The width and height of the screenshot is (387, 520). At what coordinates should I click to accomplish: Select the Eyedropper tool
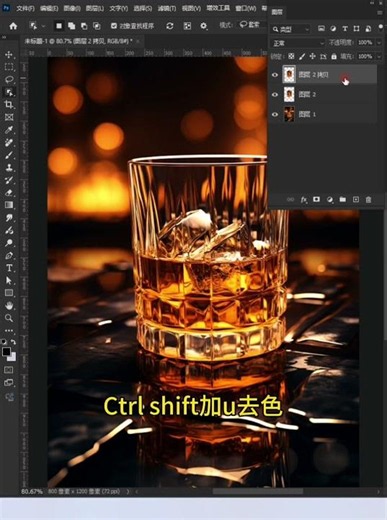[9, 130]
